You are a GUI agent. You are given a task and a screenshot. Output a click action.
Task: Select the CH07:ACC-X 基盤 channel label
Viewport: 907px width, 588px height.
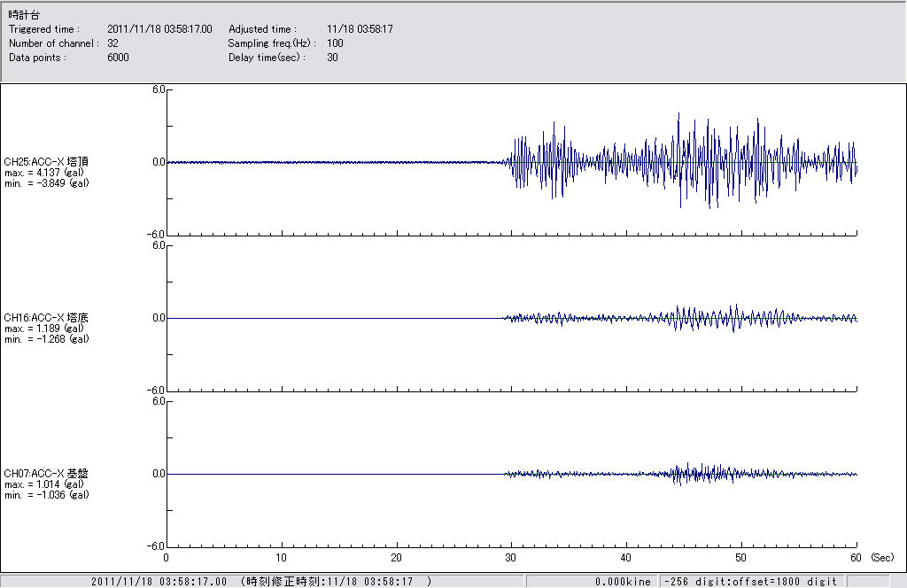46,474
